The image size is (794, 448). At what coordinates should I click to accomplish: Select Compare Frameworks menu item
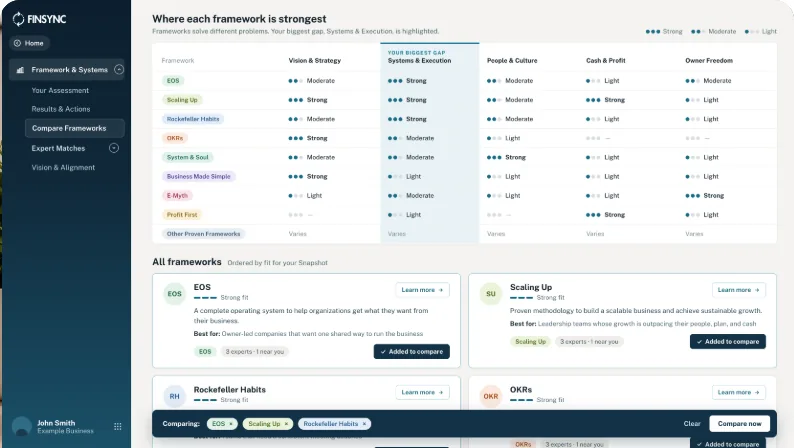coord(74,128)
